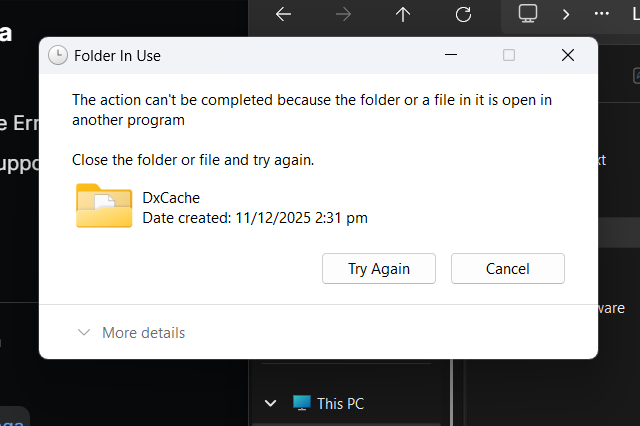Click the forward navigation arrow
Screen dimensions: 640x426
point(343,14)
